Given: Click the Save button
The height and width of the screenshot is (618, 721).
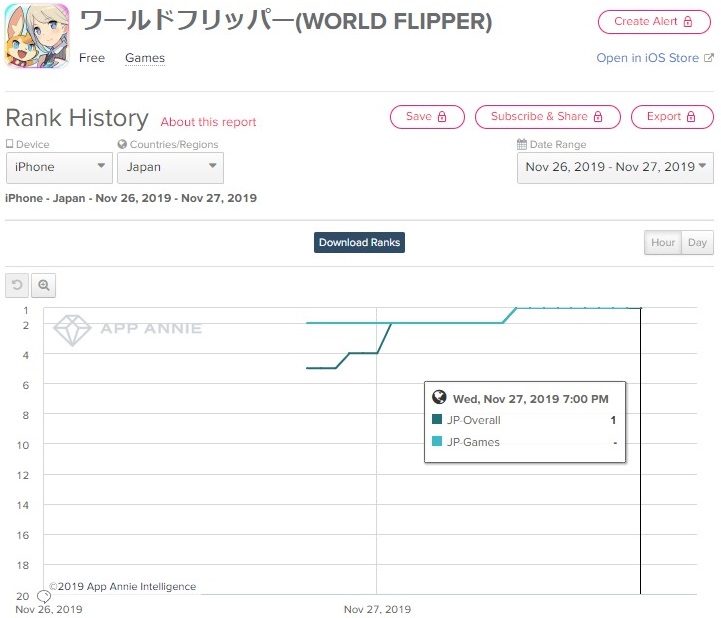Looking at the screenshot, I should point(427,117).
